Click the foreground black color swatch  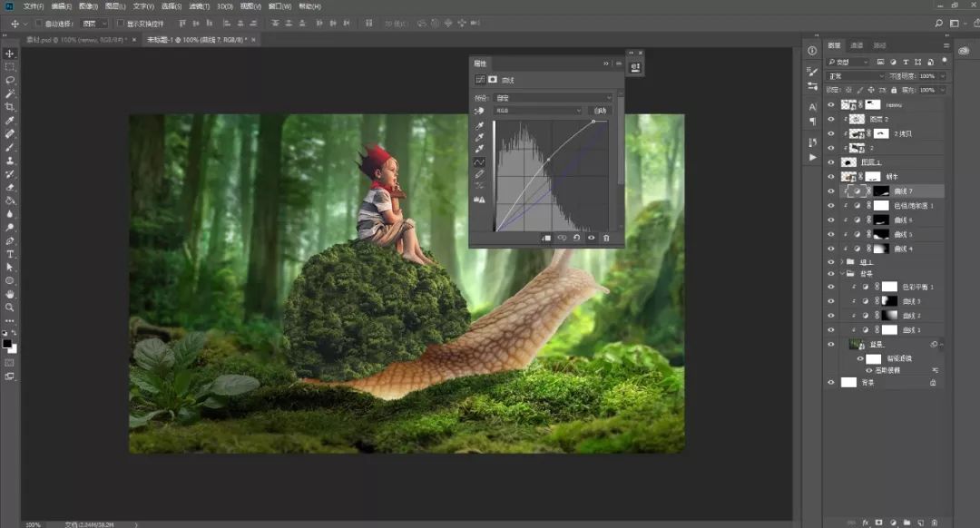7,344
